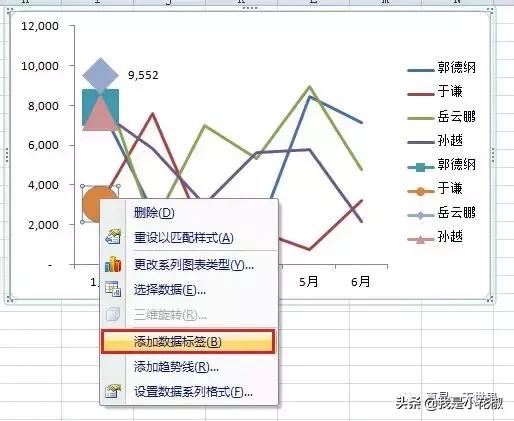Click the chart's right-edge resize handle
The image size is (514, 421).
point(493,155)
